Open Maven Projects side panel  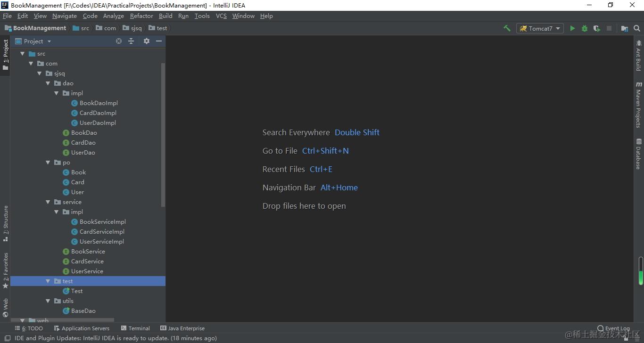point(639,105)
